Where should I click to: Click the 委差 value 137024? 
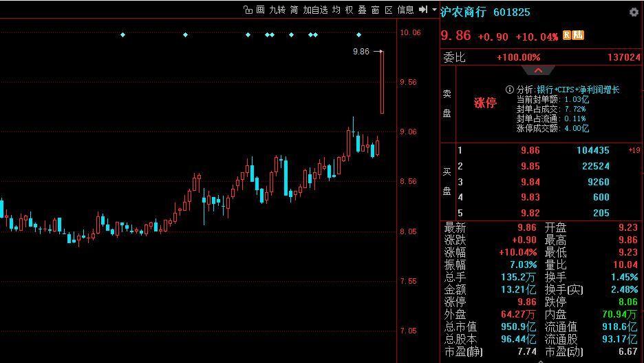[624, 58]
